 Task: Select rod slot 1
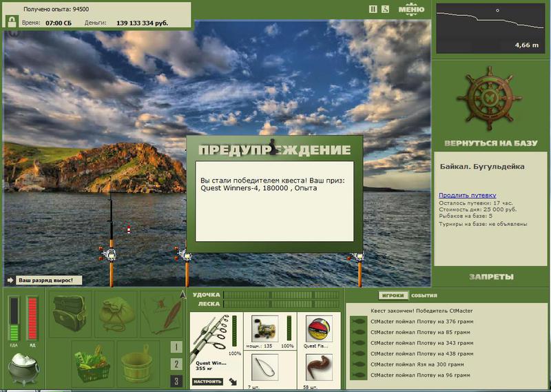point(176,347)
